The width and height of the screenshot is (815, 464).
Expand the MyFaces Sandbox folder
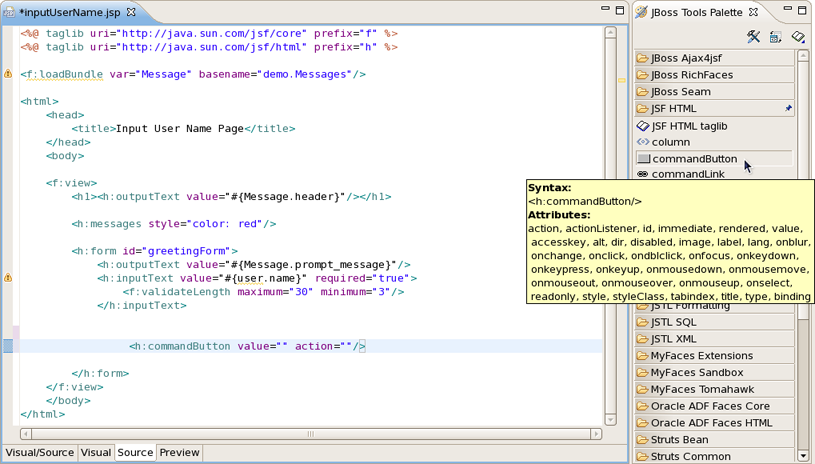[714, 372]
